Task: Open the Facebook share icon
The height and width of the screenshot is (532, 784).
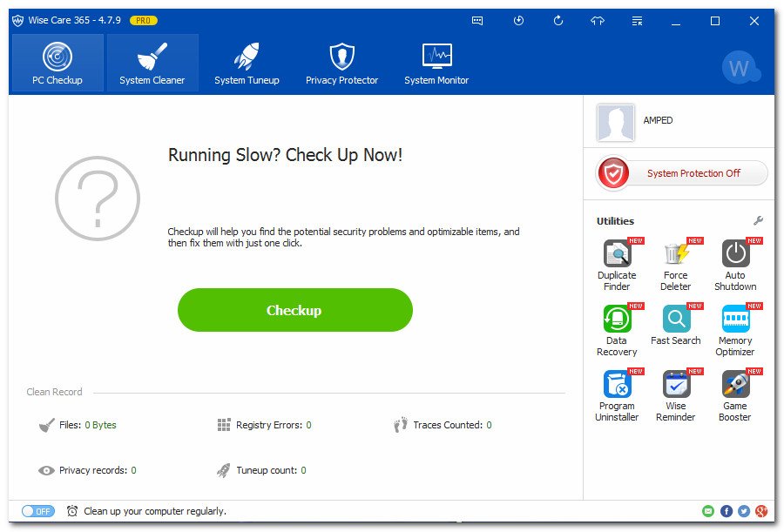Action: coord(727,511)
